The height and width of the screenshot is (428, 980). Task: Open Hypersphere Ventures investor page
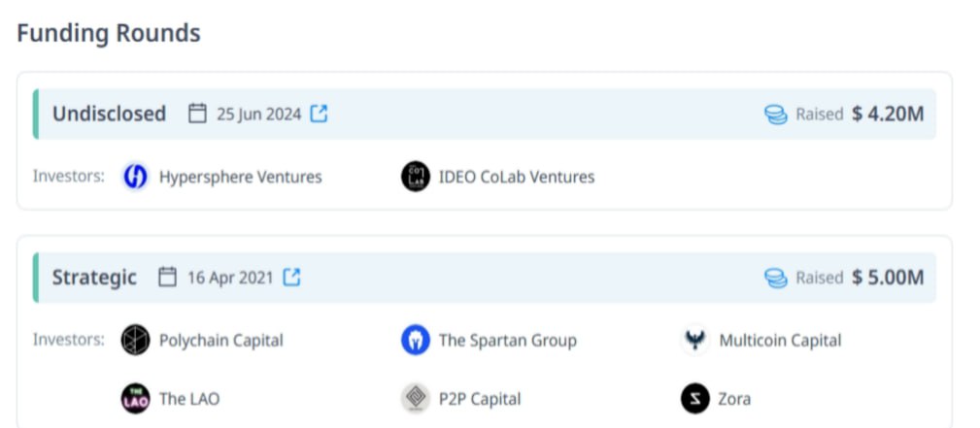[241, 177]
